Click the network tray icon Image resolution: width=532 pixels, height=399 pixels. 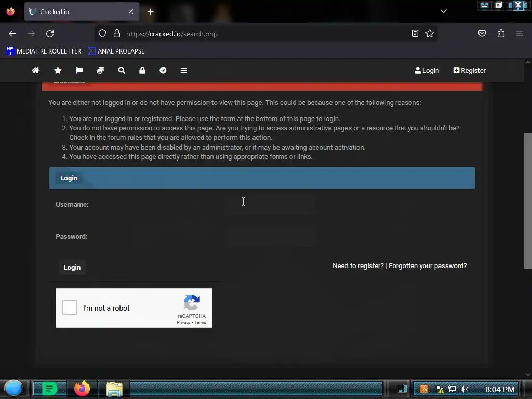pyautogui.click(x=452, y=389)
